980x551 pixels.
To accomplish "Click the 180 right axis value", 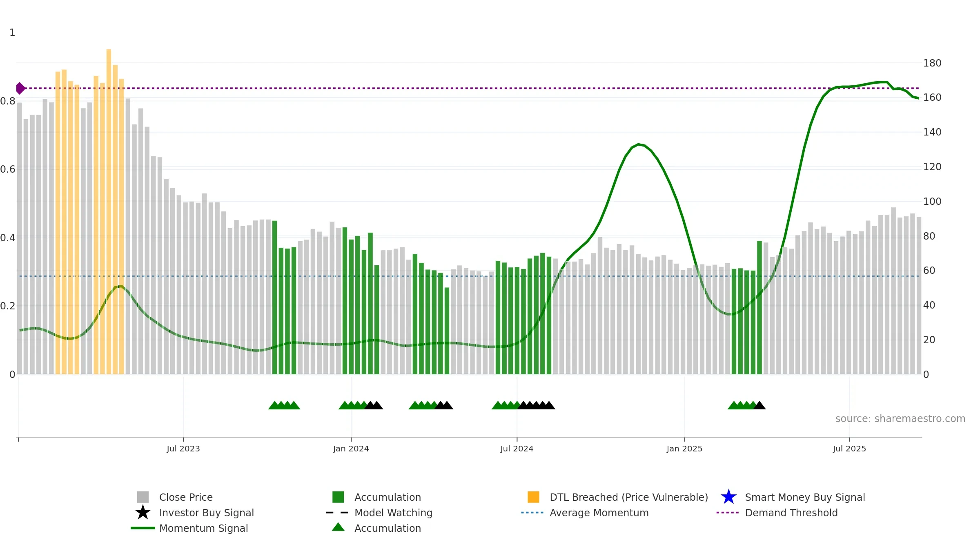I will click(x=932, y=63).
